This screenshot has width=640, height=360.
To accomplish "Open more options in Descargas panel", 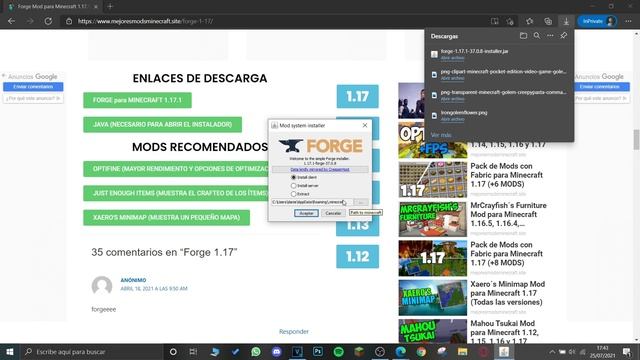I will (550, 36).
